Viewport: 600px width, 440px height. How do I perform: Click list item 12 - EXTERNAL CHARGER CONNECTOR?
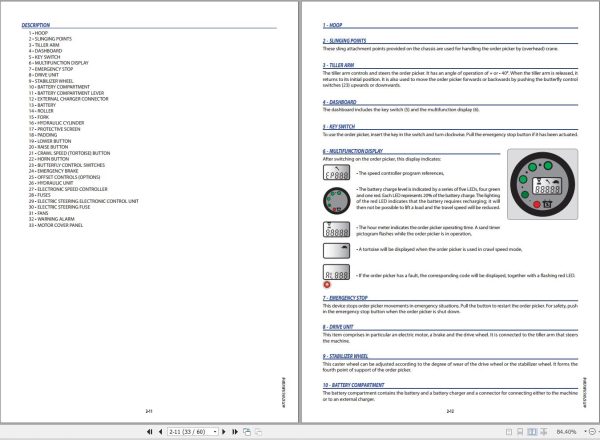tap(68, 99)
